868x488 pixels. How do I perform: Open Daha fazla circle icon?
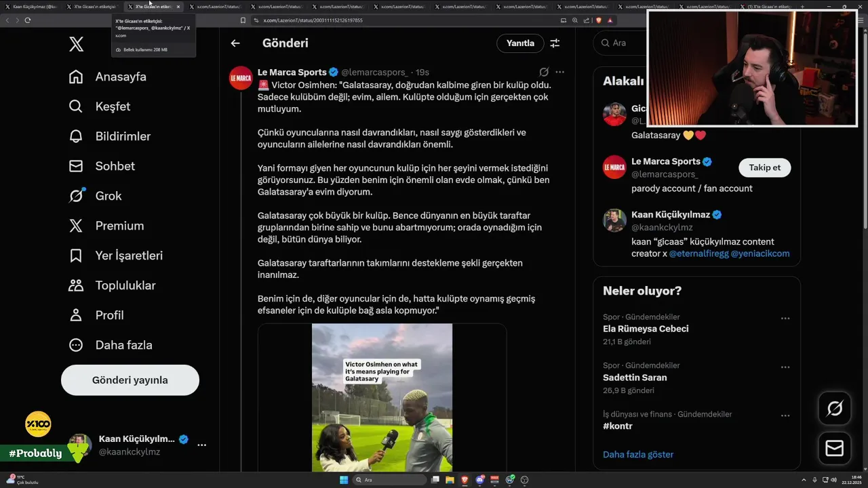(x=76, y=345)
